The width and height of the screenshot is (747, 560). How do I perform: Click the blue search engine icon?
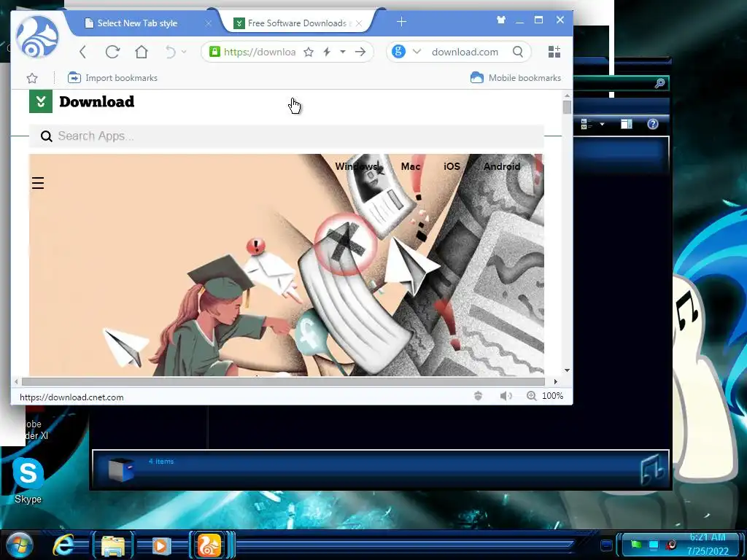click(398, 52)
